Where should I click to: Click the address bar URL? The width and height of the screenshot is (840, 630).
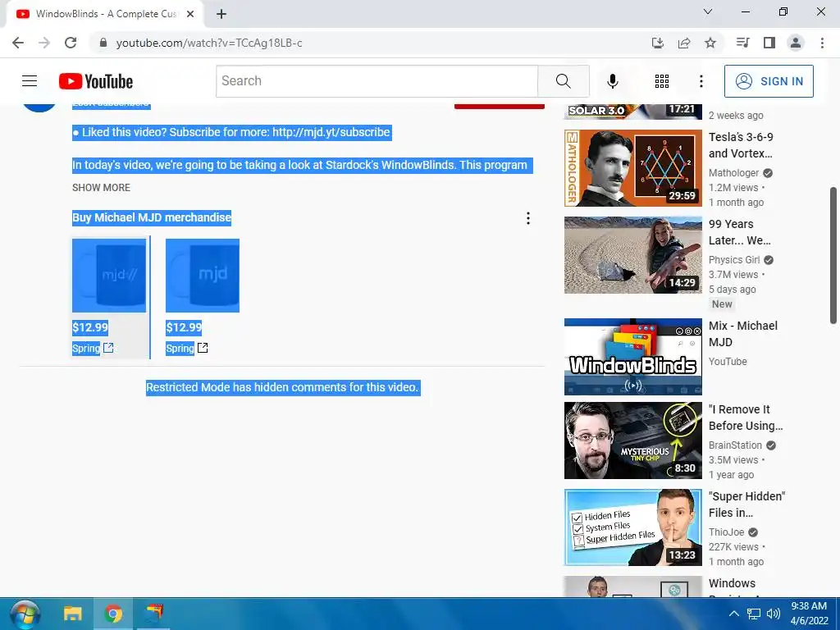(x=209, y=43)
